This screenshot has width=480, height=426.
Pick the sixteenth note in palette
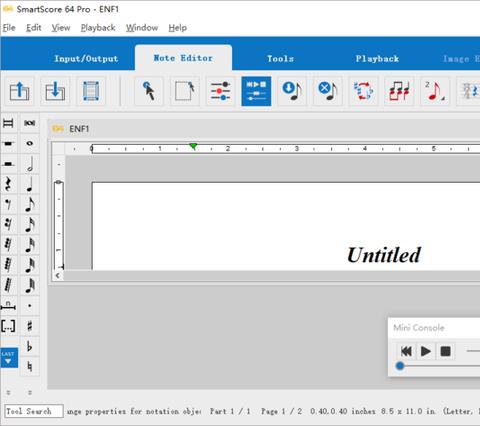tap(30, 225)
